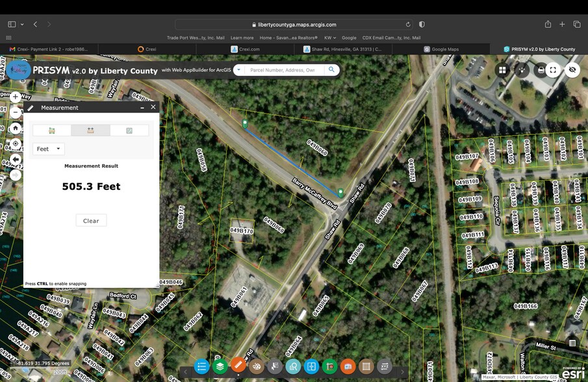Viewport: 588px width, 382px height.
Task: Click the Liberty County logo
Action: point(18,70)
